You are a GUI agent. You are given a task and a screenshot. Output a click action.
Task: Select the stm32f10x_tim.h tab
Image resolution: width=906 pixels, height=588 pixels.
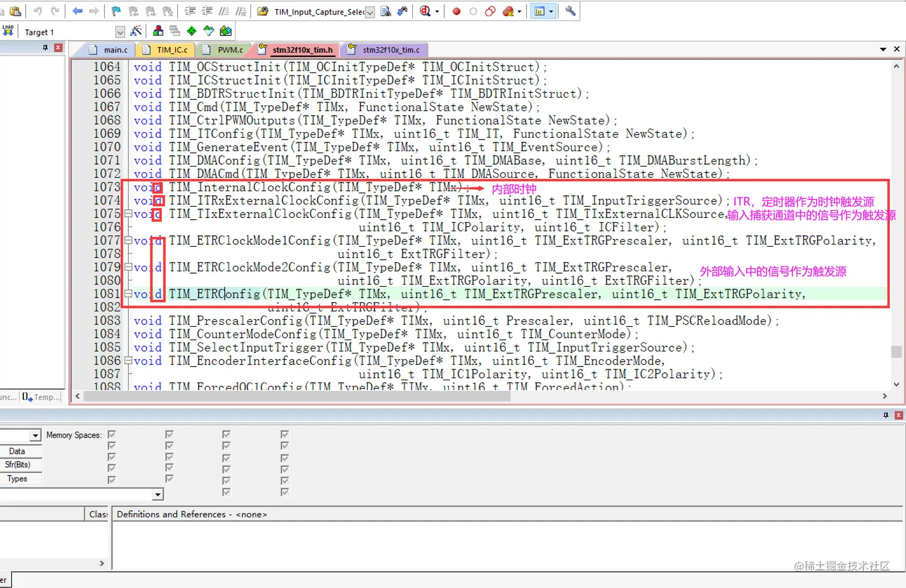click(x=296, y=50)
